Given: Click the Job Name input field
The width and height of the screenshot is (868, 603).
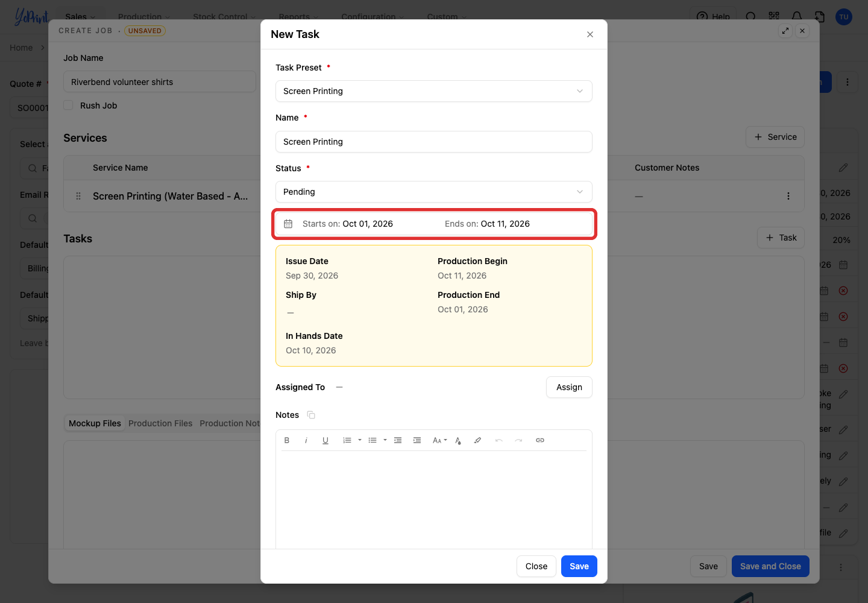Looking at the screenshot, I should tap(160, 82).
